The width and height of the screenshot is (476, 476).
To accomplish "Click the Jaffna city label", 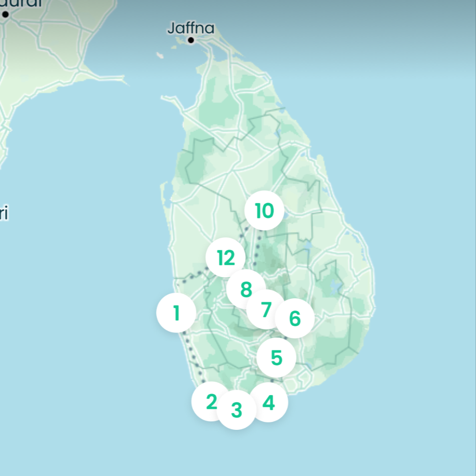I will pos(191,28).
